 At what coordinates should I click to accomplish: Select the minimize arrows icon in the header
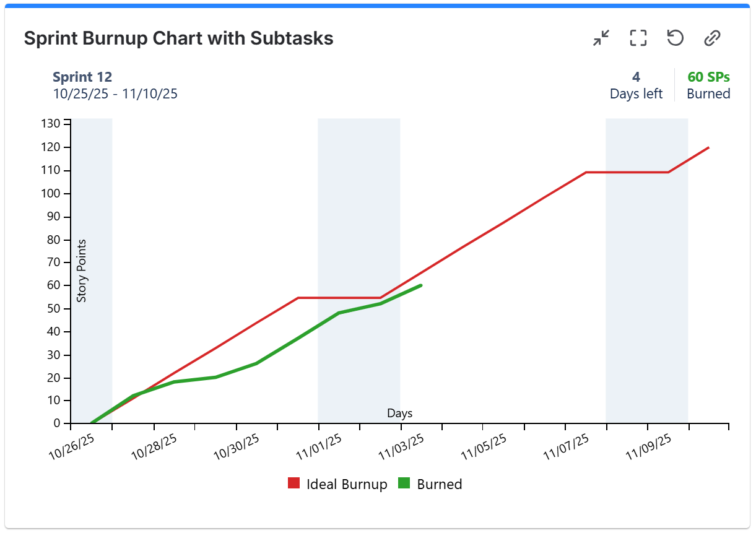(x=600, y=38)
